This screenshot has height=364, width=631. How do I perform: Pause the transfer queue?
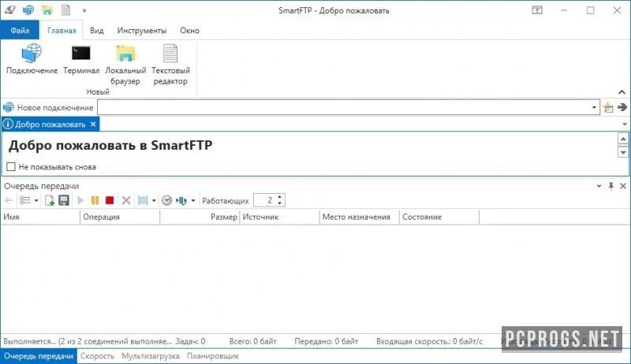95,200
